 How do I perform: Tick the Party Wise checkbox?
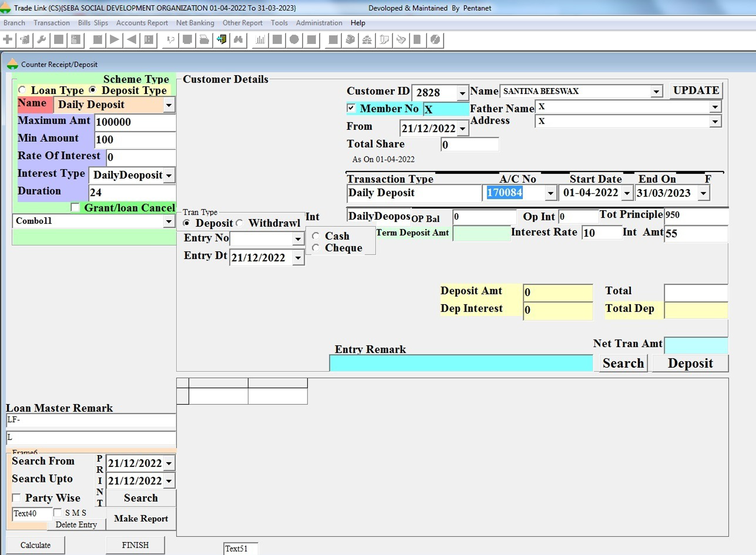16,498
